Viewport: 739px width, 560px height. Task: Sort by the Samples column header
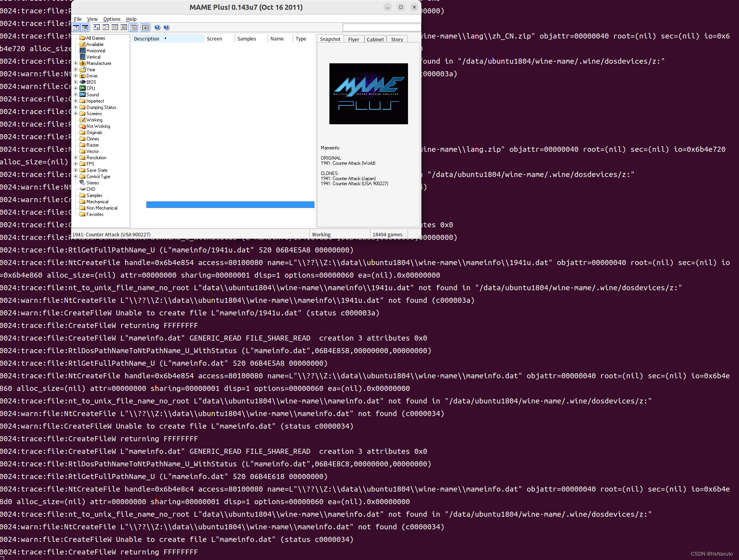[252, 39]
